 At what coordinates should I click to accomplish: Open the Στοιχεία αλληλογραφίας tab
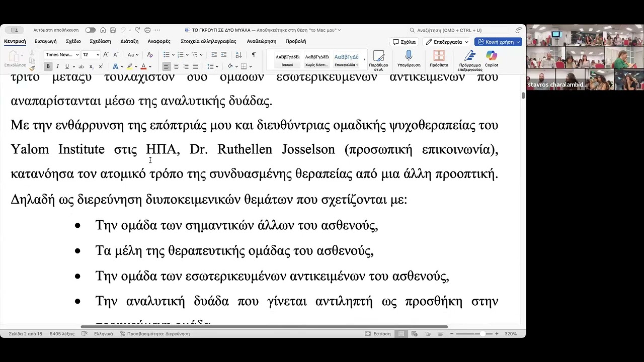208,41
